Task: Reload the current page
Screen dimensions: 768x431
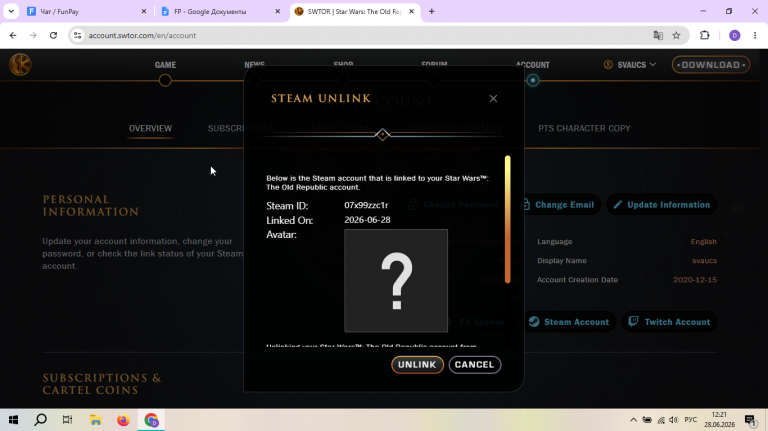Action: (x=53, y=35)
